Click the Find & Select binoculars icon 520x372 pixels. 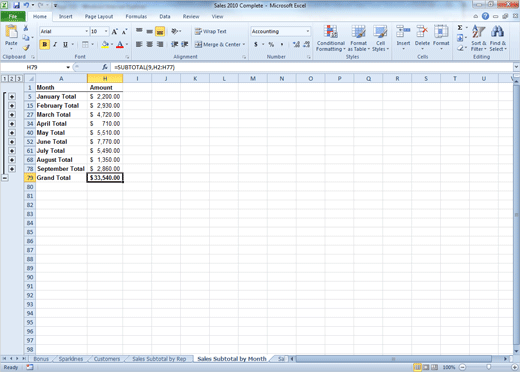(497, 32)
